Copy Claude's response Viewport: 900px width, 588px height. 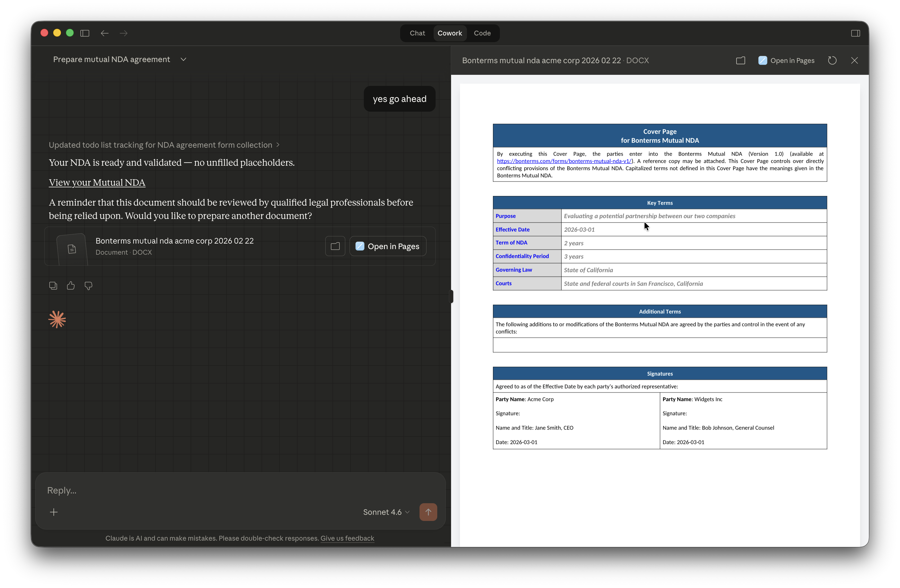point(53,285)
